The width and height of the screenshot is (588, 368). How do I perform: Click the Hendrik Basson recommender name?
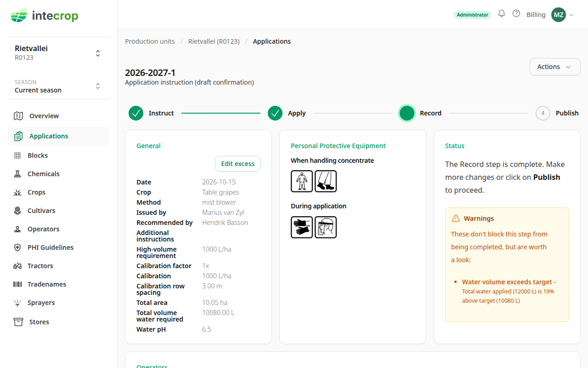click(225, 223)
